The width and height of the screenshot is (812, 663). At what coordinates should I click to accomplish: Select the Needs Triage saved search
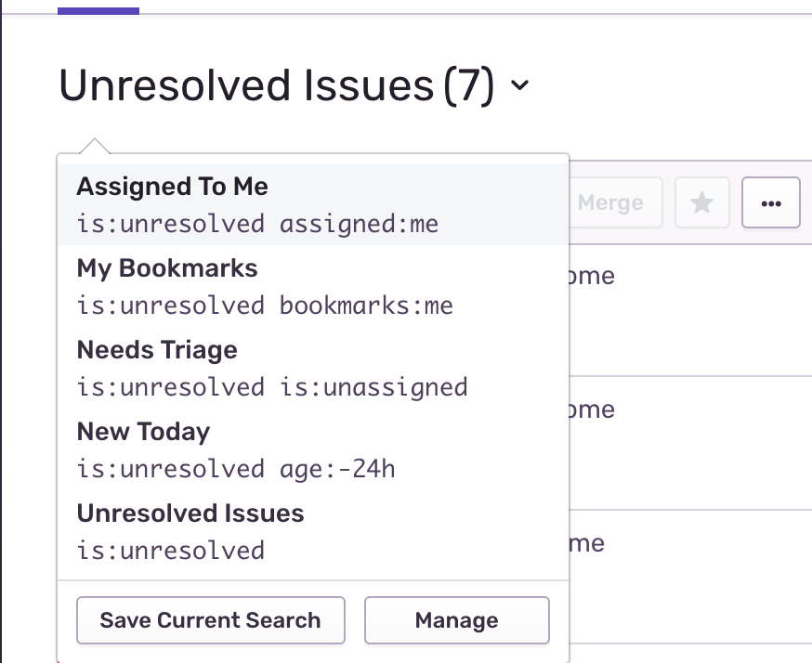click(x=157, y=350)
